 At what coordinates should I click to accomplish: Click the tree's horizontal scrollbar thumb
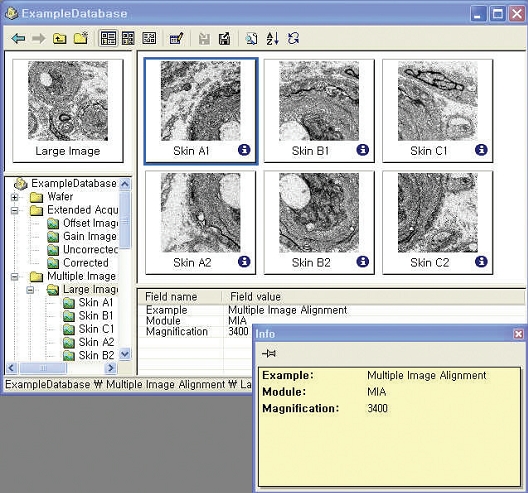pos(43,368)
